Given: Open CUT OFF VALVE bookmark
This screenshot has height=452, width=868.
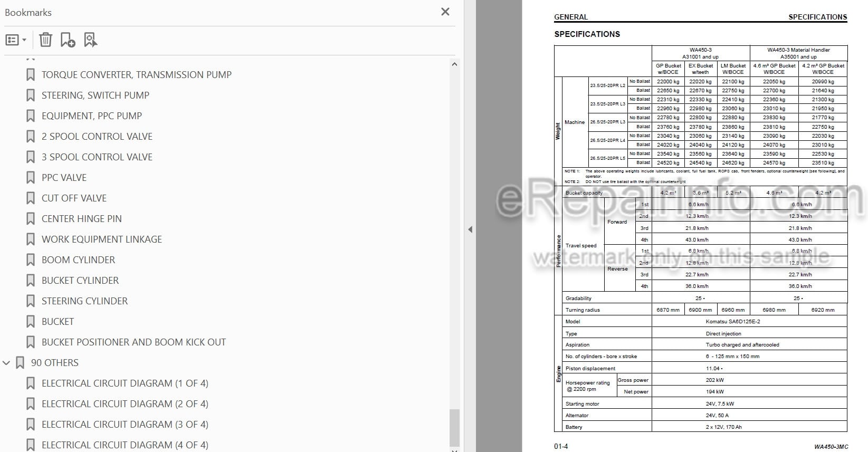Looking at the screenshot, I should [x=74, y=198].
